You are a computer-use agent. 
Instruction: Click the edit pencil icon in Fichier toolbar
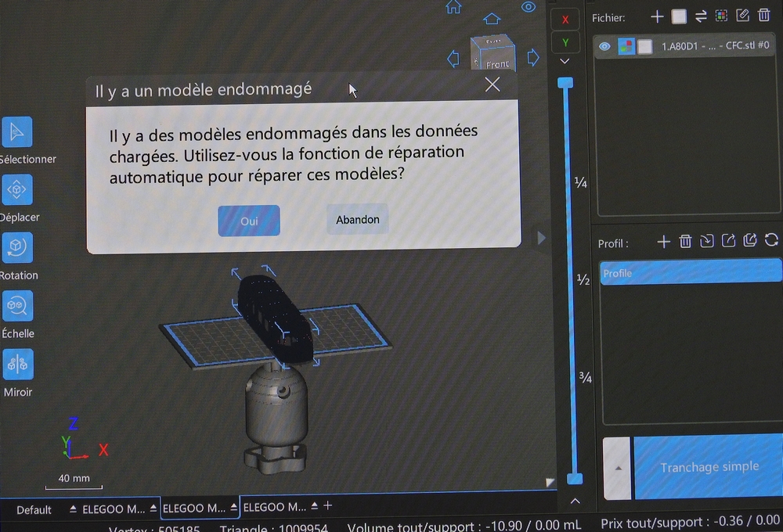[x=742, y=16]
